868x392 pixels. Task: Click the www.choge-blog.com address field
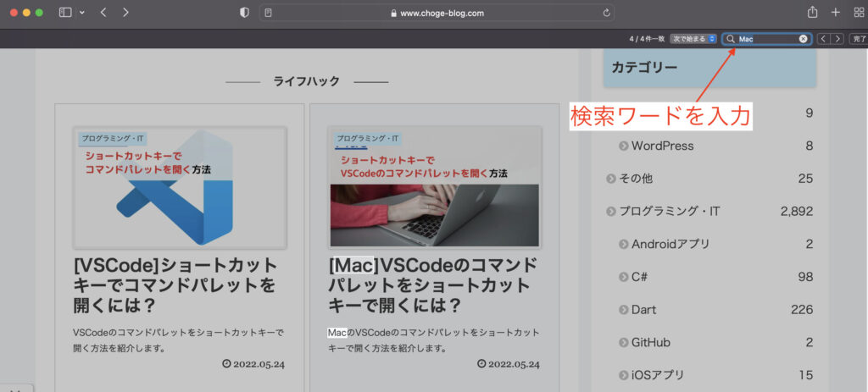pyautogui.click(x=437, y=13)
